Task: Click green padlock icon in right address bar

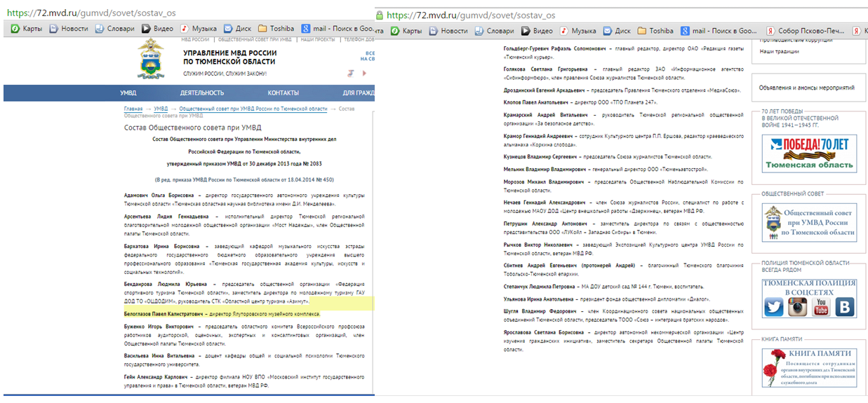Action: pyautogui.click(x=380, y=14)
